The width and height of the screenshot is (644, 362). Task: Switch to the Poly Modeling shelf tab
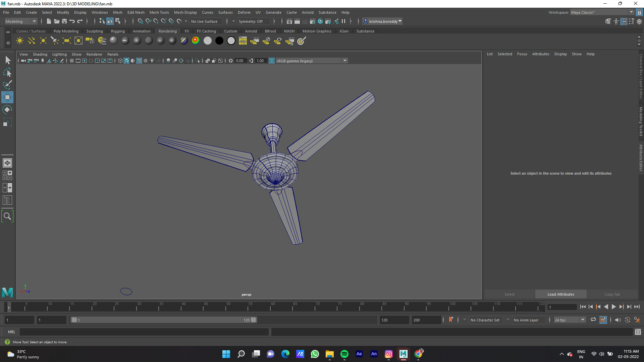(66, 31)
